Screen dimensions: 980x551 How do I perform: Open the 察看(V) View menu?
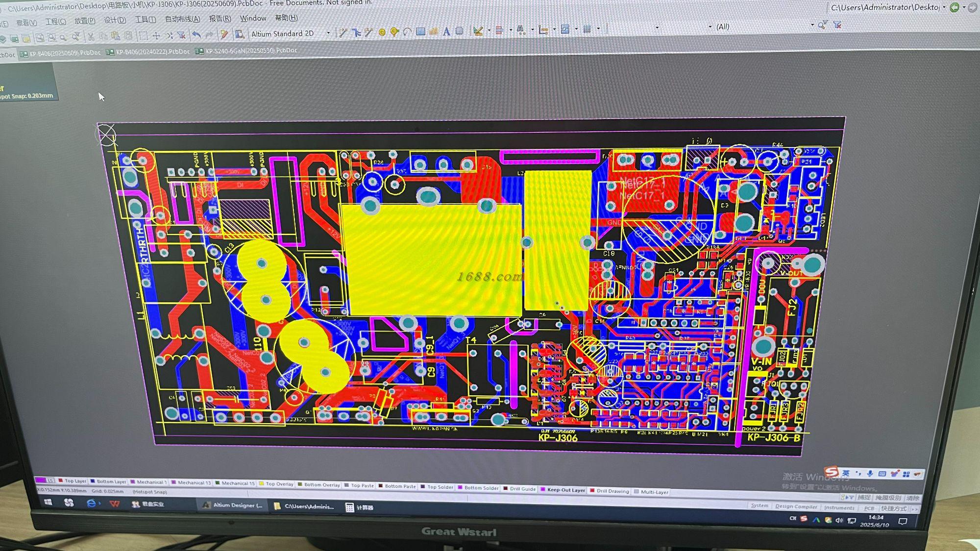26,23
